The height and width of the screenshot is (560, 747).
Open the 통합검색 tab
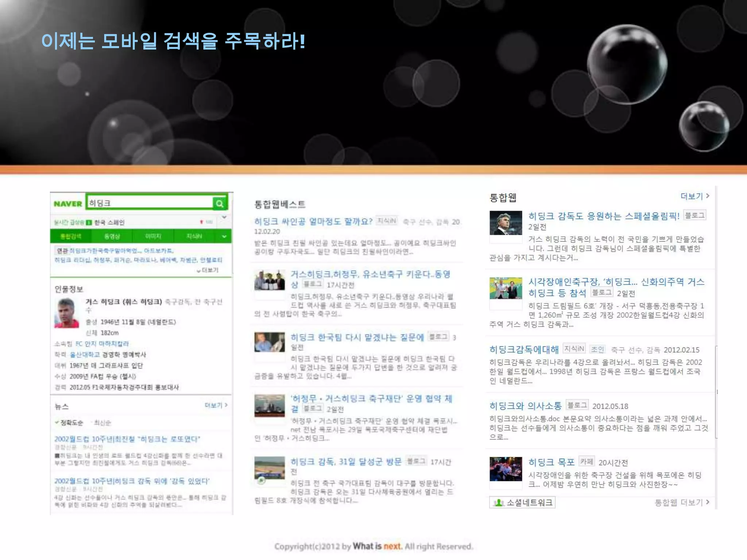pyautogui.click(x=71, y=236)
